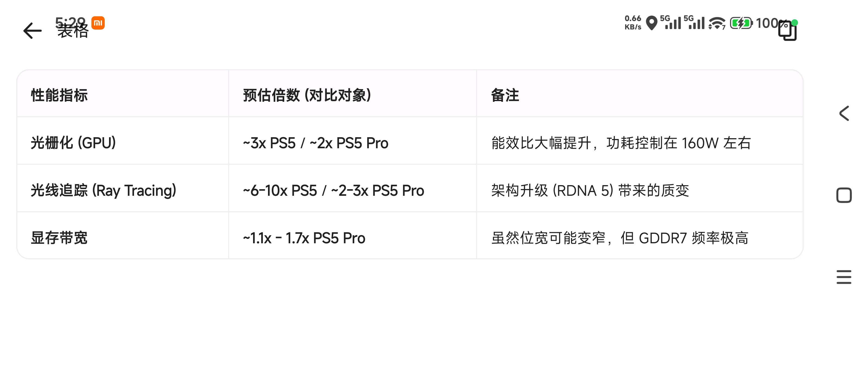Image resolution: width=868 pixels, height=391 pixels.
Task: Select the 显存带宽 row label
Action: 59,238
